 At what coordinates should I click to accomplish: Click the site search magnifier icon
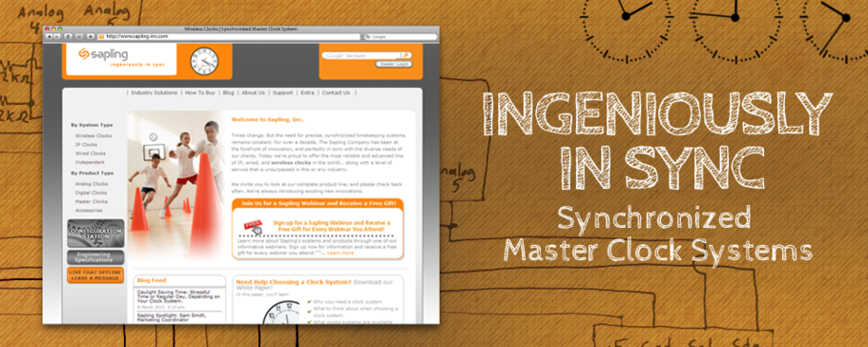tap(406, 55)
